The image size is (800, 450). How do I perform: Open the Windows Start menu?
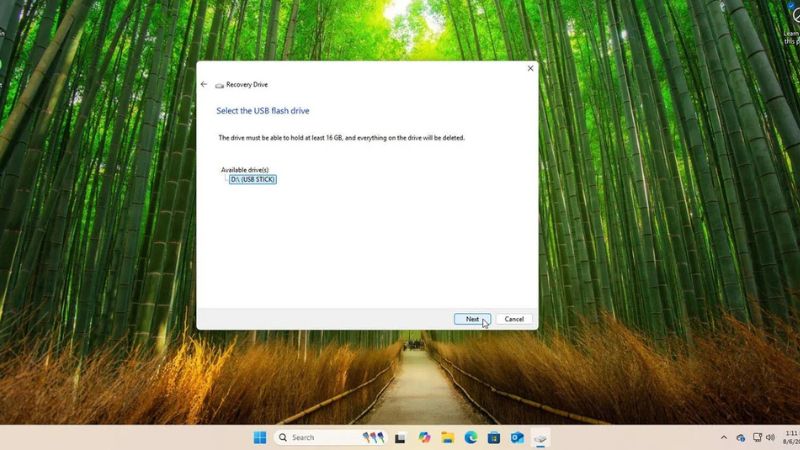[260, 438]
